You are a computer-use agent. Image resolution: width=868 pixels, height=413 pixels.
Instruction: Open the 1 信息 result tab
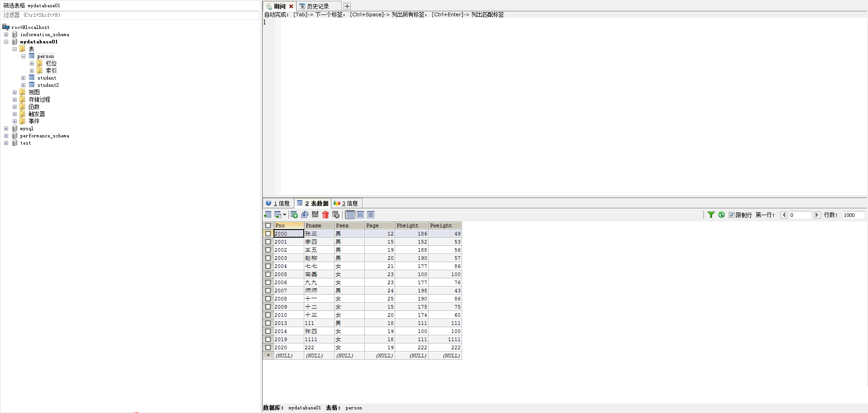click(278, 203)
